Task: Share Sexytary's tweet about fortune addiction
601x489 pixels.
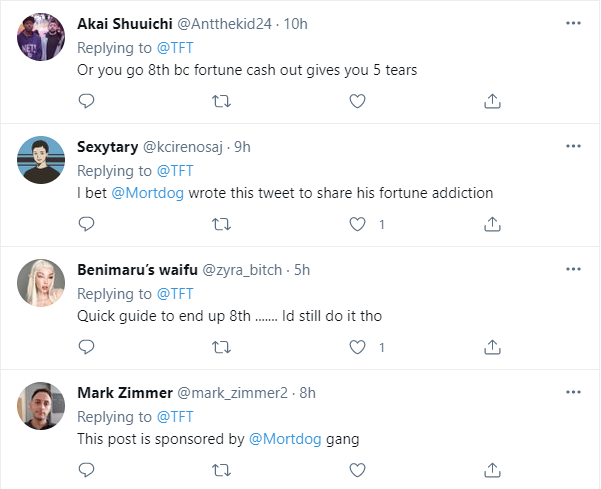Action: point(492,224)
